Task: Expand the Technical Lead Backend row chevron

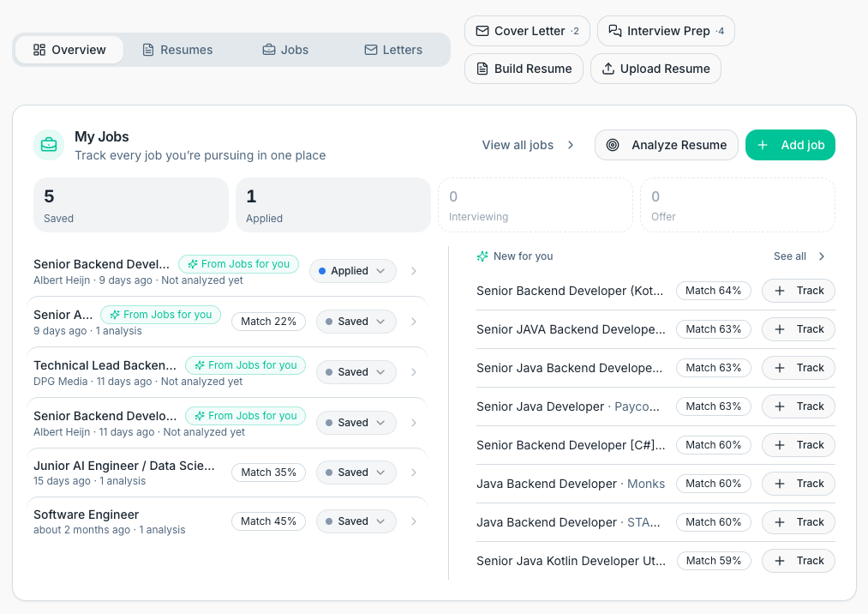Action: 414,372
